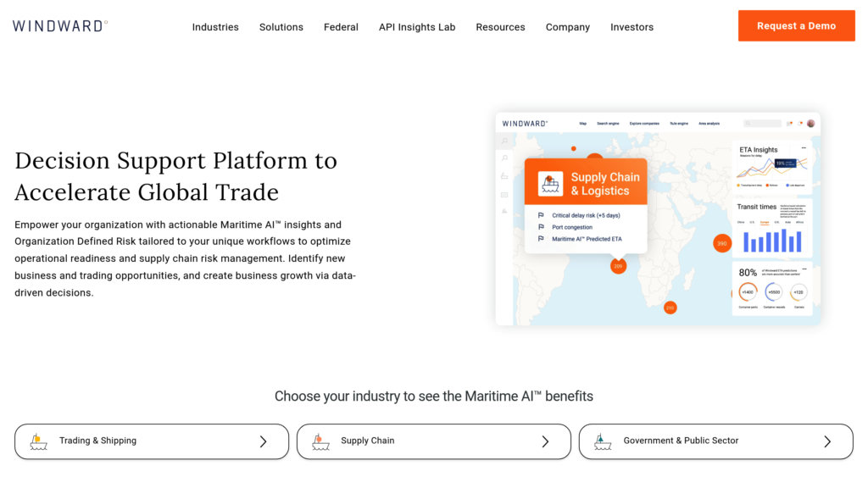Screen dimensions: 868x488
Task: Click the Request a Demo button
Action: 796,25
